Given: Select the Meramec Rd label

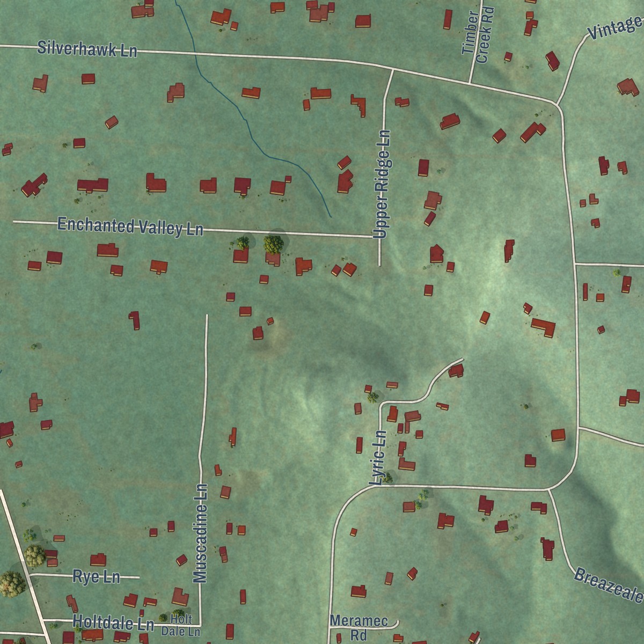Looking at the screenshot, I should pos(358,628).
